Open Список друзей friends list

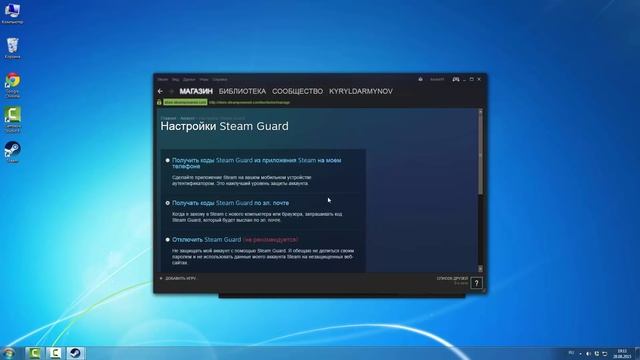click(453, 278)
